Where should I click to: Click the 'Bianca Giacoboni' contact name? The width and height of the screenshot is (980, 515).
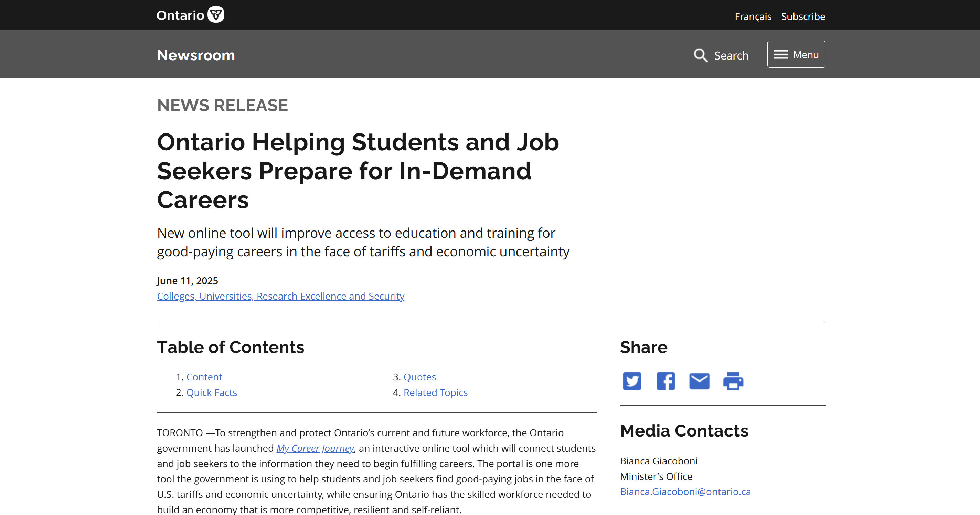659,461
